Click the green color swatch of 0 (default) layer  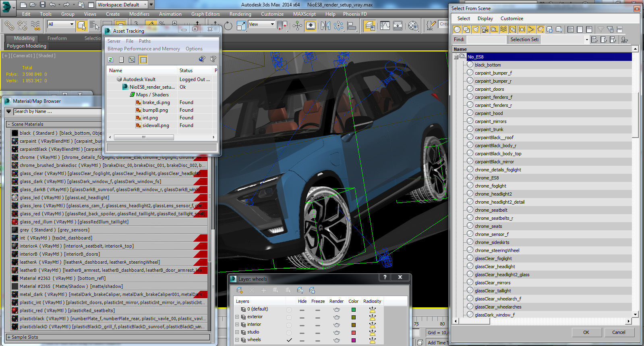click(x=353, y=310)
